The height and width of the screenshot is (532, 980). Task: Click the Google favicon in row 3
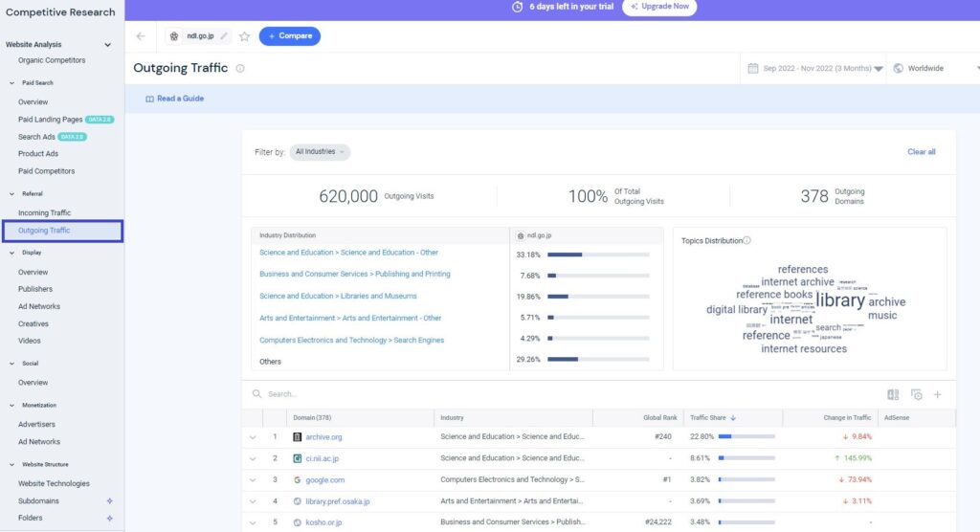pos(298,480)
